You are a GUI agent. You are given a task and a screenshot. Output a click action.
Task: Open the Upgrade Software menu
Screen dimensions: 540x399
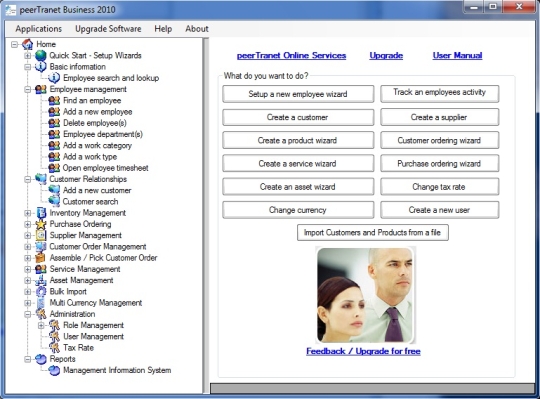pos(108,29)
